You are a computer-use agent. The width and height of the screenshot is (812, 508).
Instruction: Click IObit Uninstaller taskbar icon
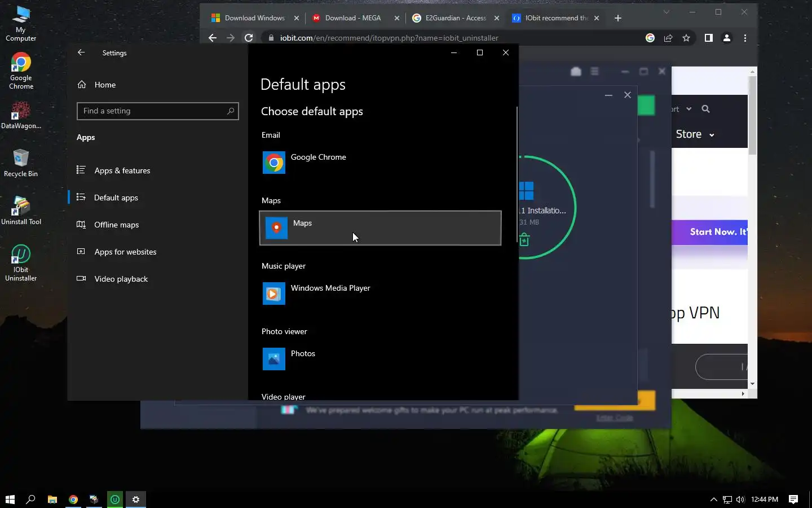[x=114, y=499]
